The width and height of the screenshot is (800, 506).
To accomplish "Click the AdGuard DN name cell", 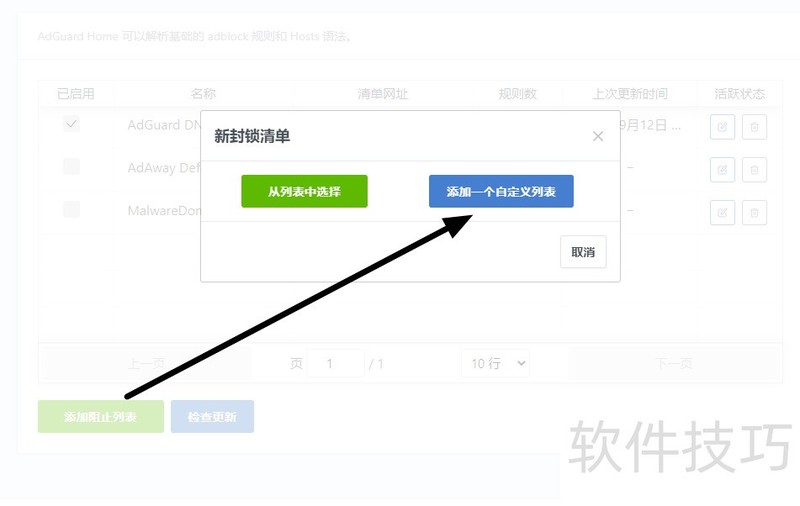I will [164, 125].
